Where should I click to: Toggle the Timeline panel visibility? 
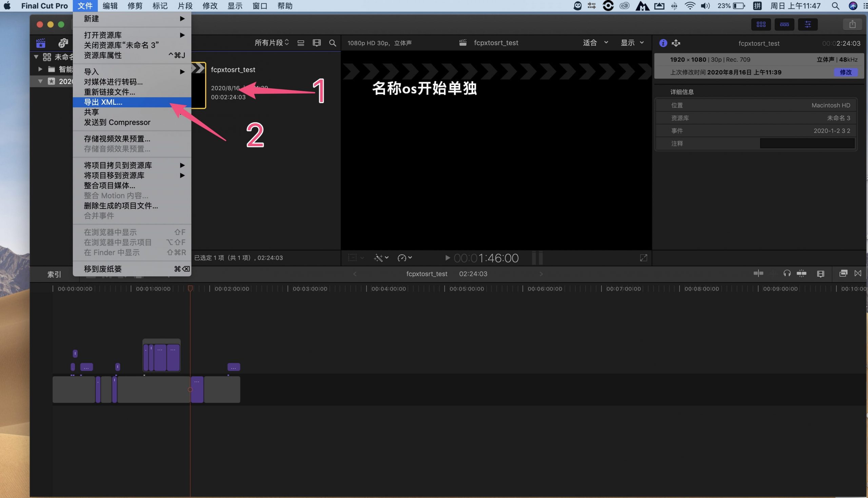pyautogui.click(x=784, y=24)
